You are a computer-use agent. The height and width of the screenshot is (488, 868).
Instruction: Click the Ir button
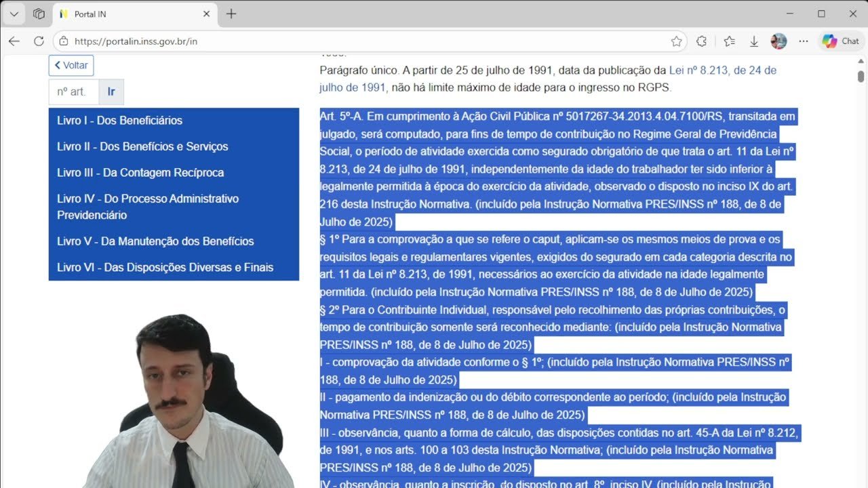click(111, 91)
